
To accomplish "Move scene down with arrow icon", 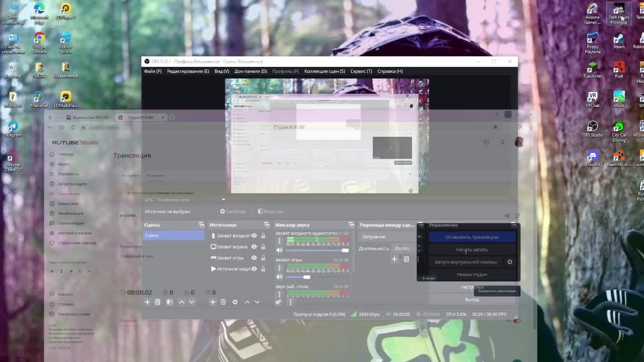I will pos(192,302).
